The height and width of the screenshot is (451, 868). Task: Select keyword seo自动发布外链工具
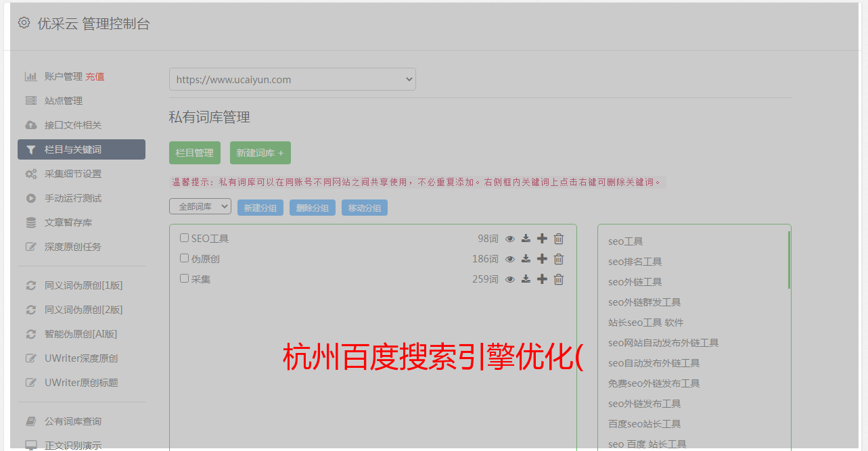pyautogui.click(x=654, y=363)
